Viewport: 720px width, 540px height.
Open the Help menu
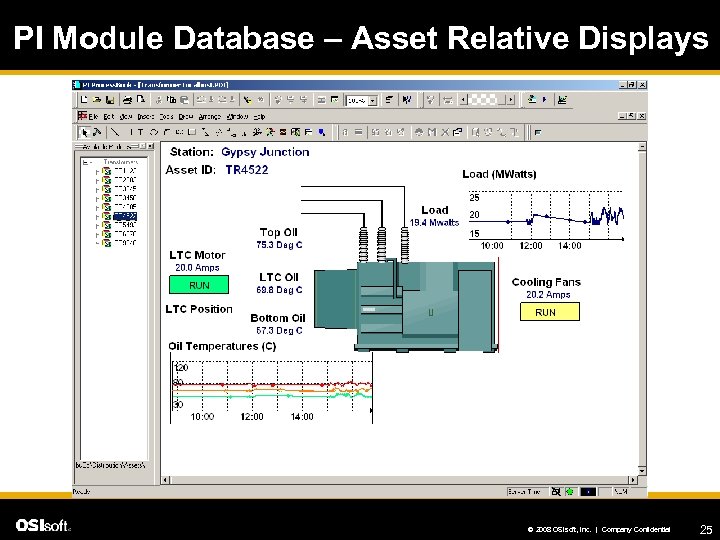click(259, 117)
